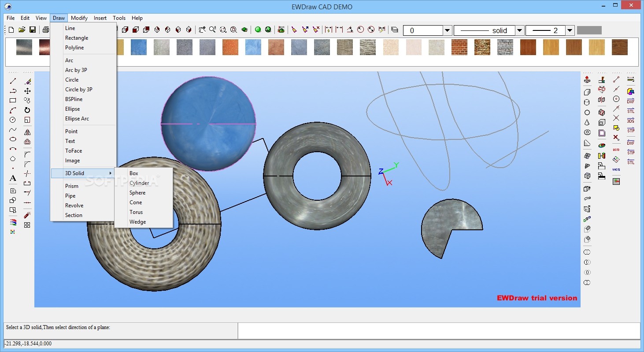Open the 'solid' linetype dropdown arrow
The width and height of the screenshot is (644, 352).
point(519,30)
